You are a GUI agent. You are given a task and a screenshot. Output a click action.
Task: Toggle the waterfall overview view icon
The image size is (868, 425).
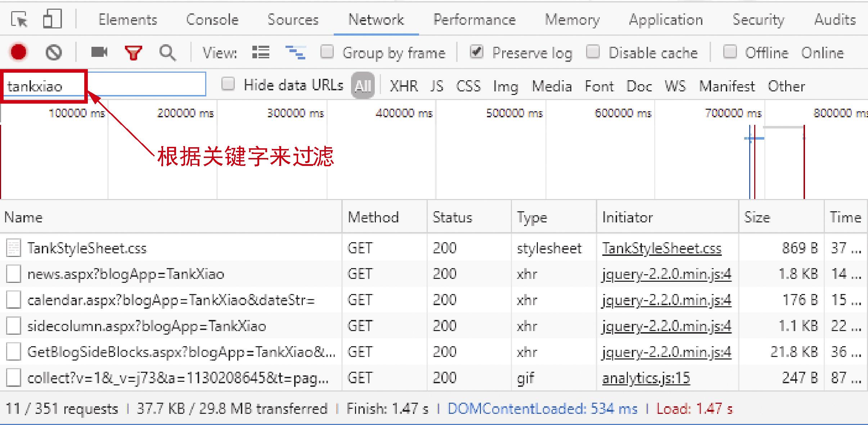point(295,52)
